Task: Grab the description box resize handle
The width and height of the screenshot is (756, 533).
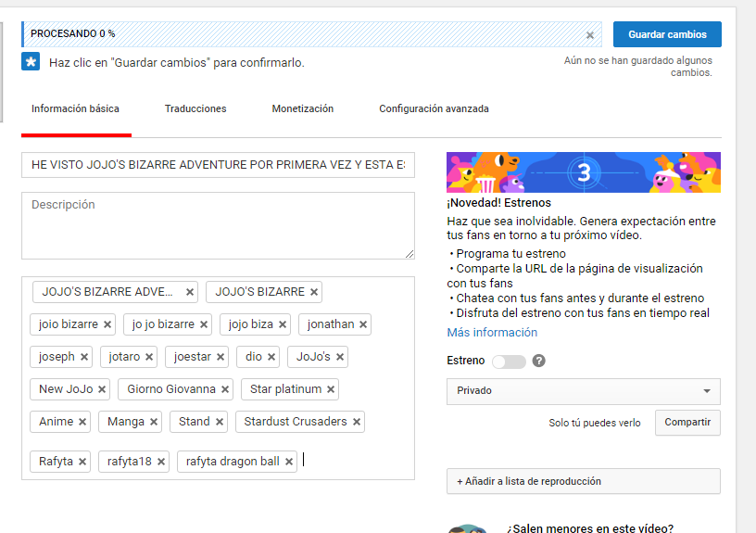Action: (x=409, y=254)
